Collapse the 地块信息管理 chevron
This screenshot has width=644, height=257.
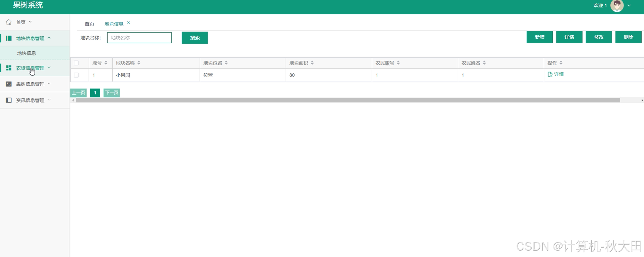coord(49,38)
